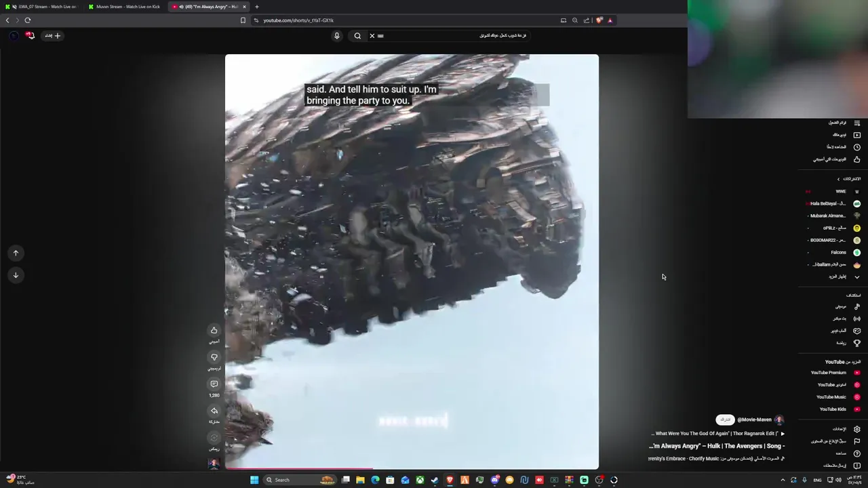868x488 pixels.
Task: Go to previous Short with up arrow
Action: click(x=16, y=253)
